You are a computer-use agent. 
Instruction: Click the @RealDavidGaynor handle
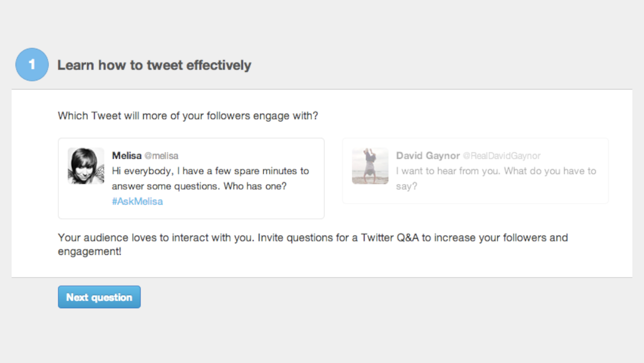click(502, 156)
